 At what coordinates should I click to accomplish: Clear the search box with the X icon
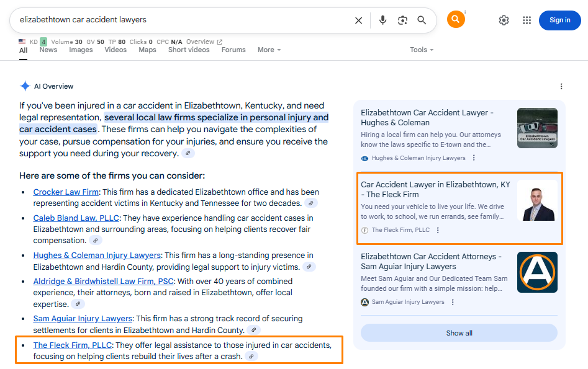point(358,20)
